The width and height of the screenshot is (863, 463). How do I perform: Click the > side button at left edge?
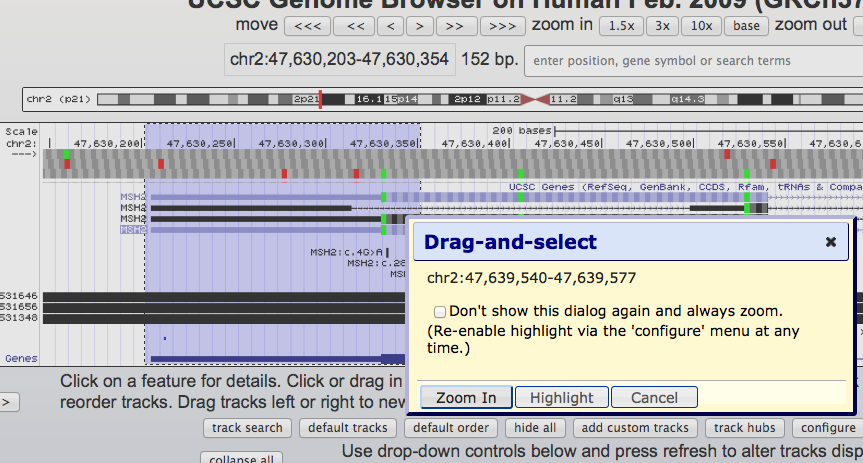click(x=8, y=402)
